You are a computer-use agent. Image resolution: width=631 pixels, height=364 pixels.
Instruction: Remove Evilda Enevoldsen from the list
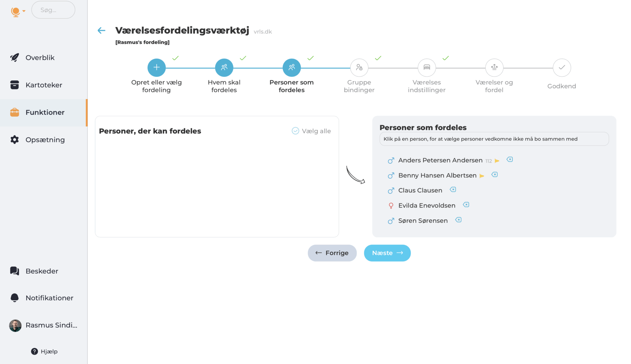point(466,205)
